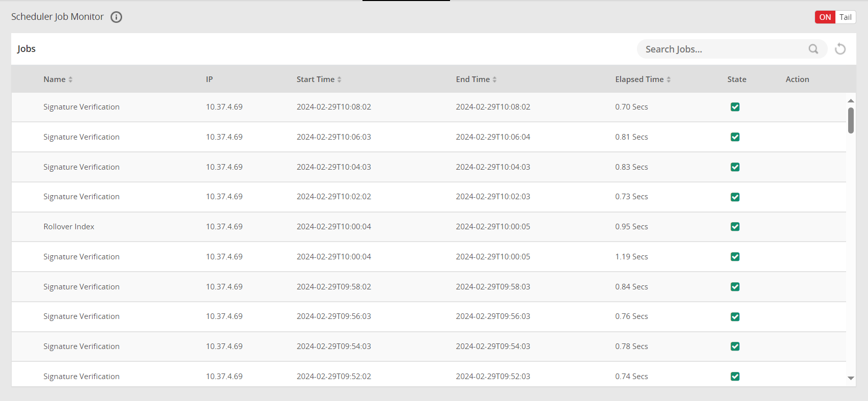Click state icon for 0.84 Secs job
The width and height of the screenshot is (868, 401).
(x=735, y=287)
